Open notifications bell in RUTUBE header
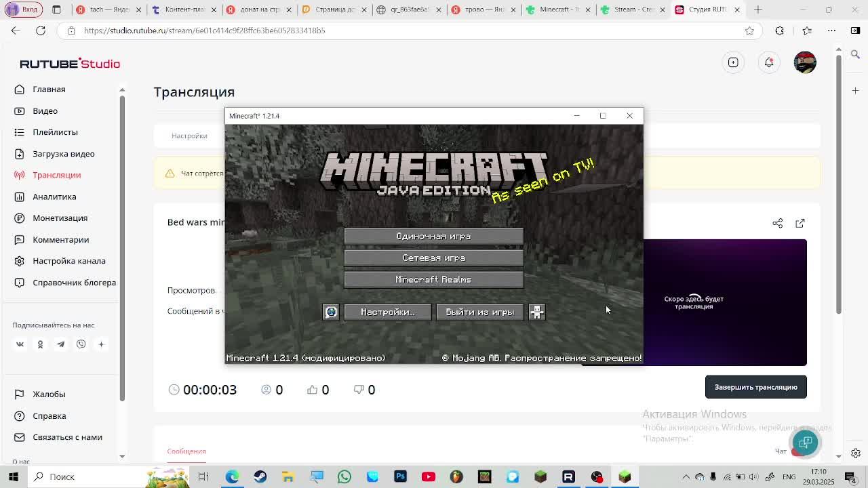The width and height of the screenshot is (868, 488). (x=769, y=62)
